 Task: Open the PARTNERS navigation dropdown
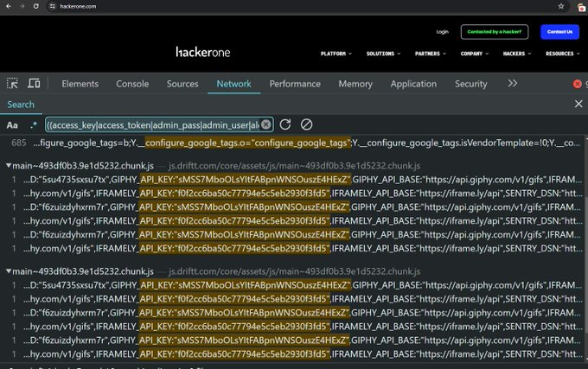coord(430,54)
